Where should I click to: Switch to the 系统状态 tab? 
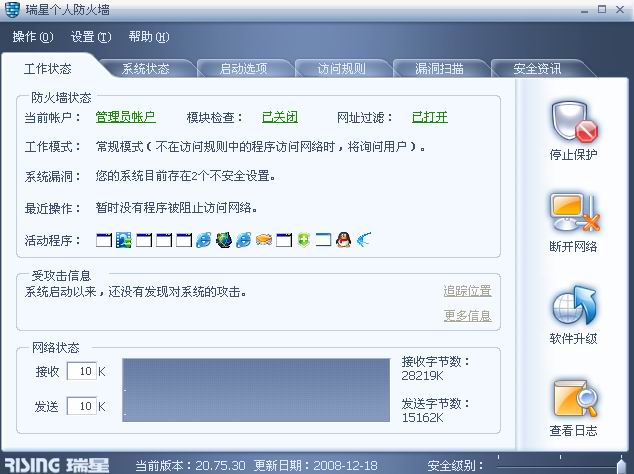[146, 68]
